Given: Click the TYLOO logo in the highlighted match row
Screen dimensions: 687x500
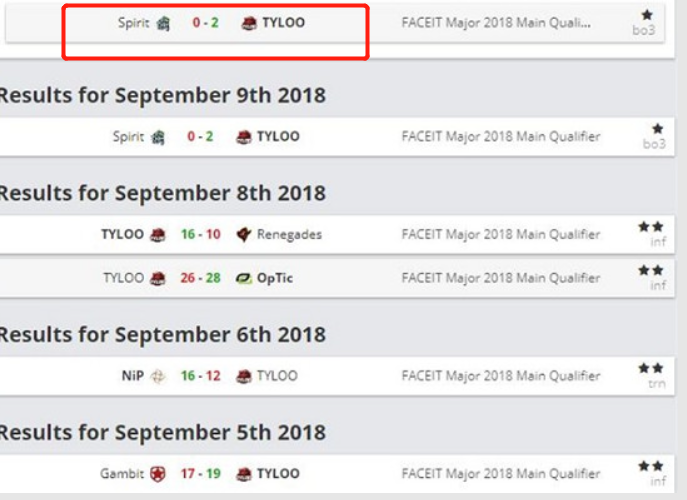Looking at the screenshot, I should (249, 23).
